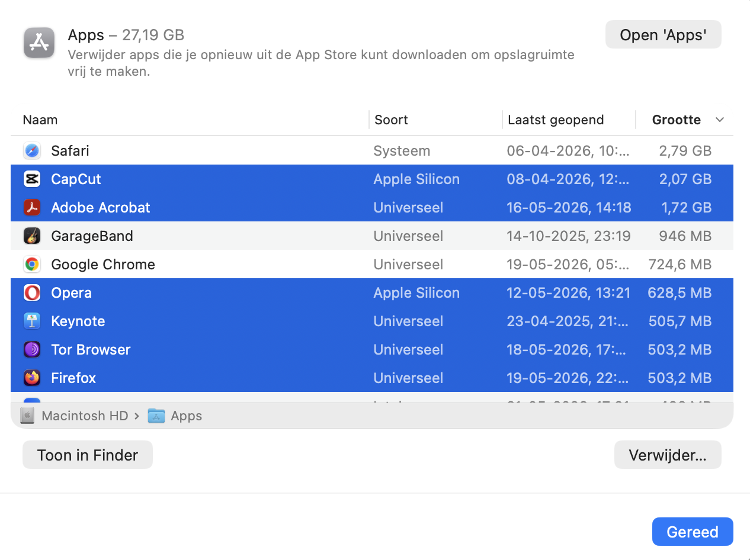
Task: Click Adobe Acrobat date 16-05-2026, 14:18
Action: coord(569,207)
